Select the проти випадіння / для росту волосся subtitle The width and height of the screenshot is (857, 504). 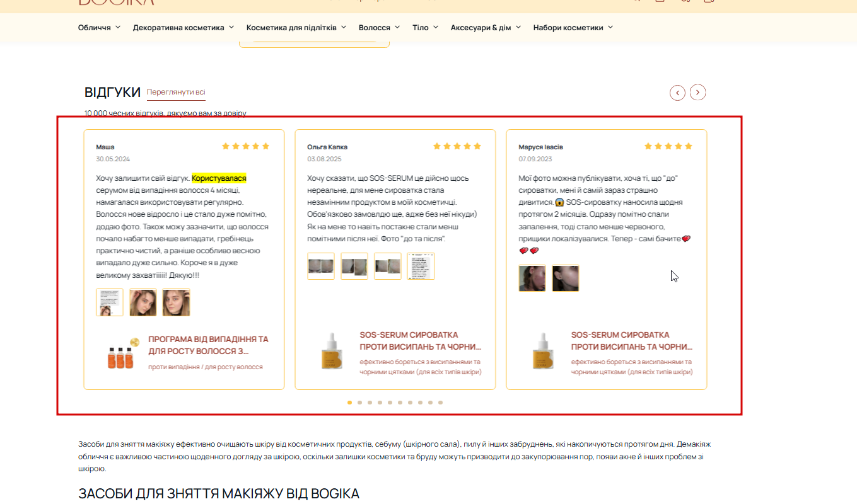click(x=206, y=367)
